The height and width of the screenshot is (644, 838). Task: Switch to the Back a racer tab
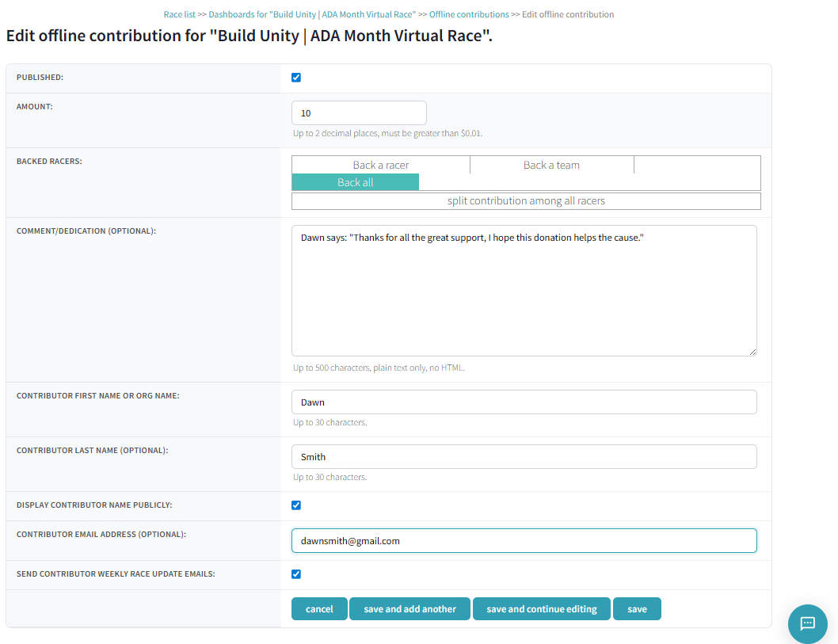point(380,165)
